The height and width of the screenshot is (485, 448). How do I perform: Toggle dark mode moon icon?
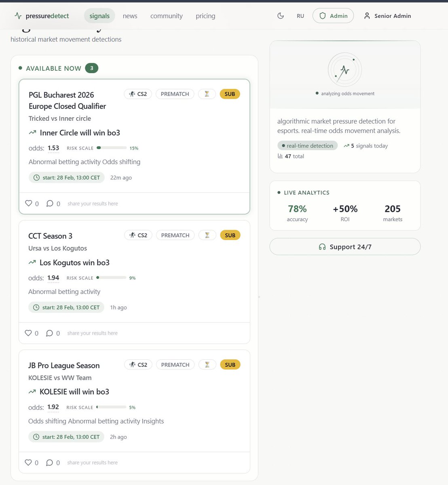pos(281,16)
